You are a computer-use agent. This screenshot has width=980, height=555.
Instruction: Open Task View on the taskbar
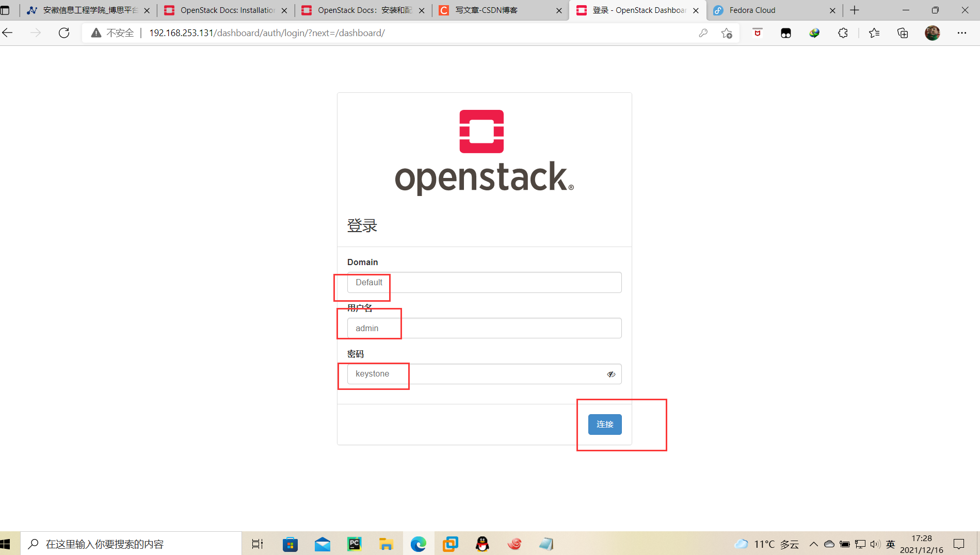(258, 544)
